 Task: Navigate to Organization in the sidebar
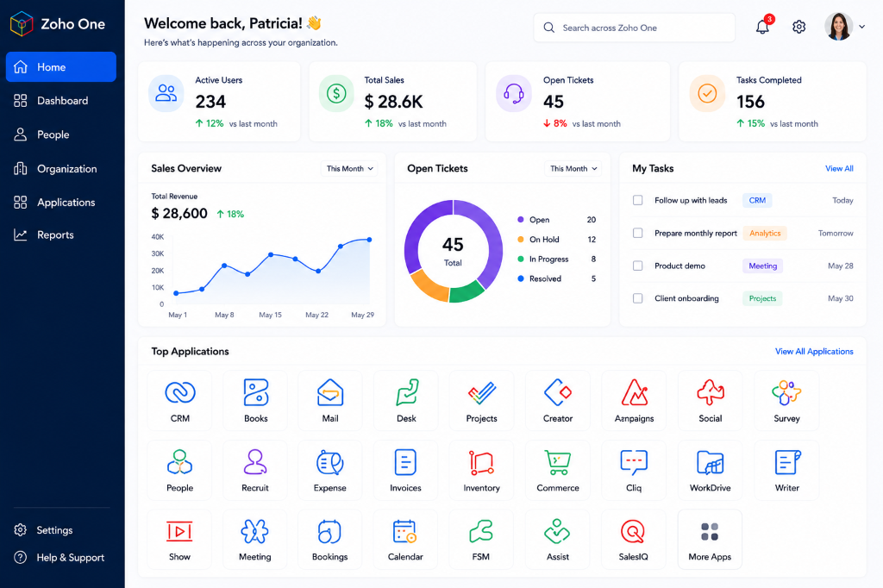61,168
